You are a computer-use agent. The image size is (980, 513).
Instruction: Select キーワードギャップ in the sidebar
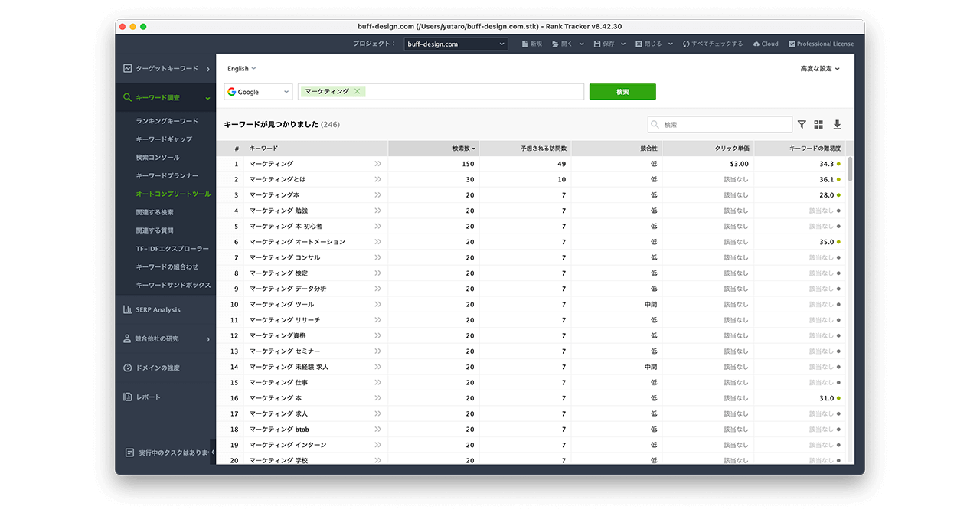click(x=164, y=139)
